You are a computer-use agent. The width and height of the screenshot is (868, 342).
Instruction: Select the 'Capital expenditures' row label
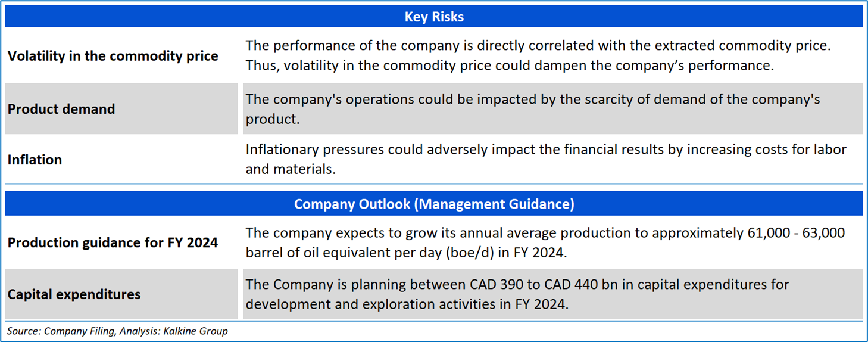pos(74,294)
